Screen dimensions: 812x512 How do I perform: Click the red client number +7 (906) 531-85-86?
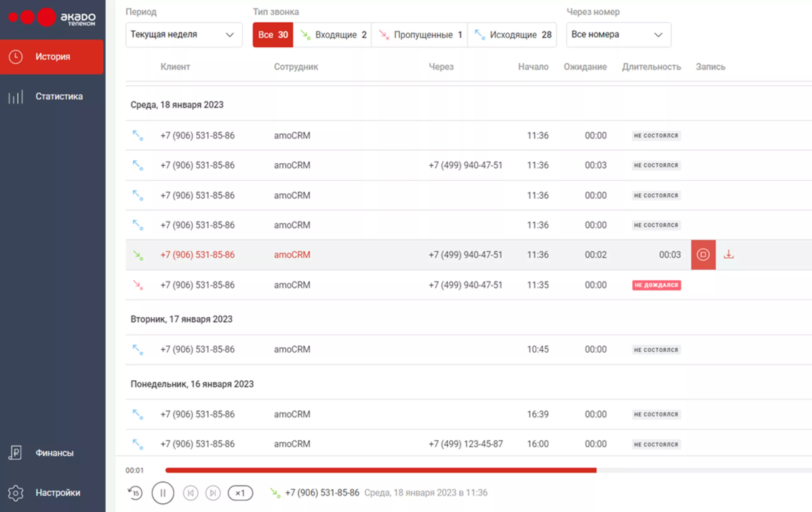[x=197, y=255]
